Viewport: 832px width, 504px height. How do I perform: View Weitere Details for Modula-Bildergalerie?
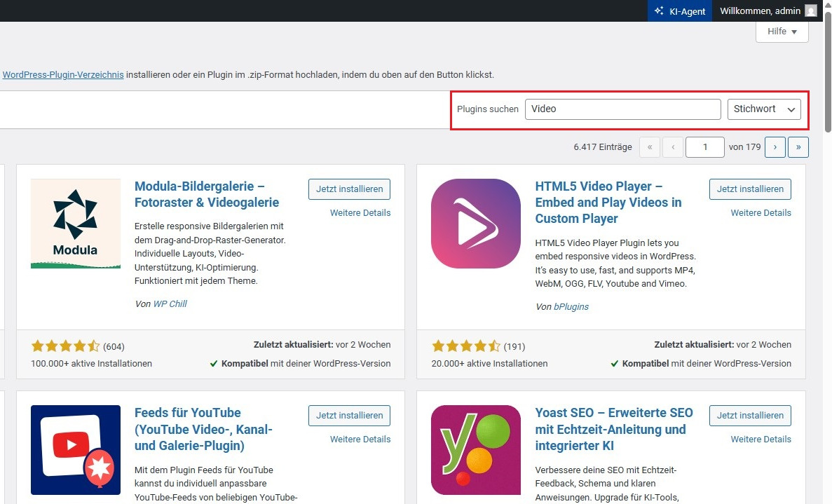coord(360,212)
